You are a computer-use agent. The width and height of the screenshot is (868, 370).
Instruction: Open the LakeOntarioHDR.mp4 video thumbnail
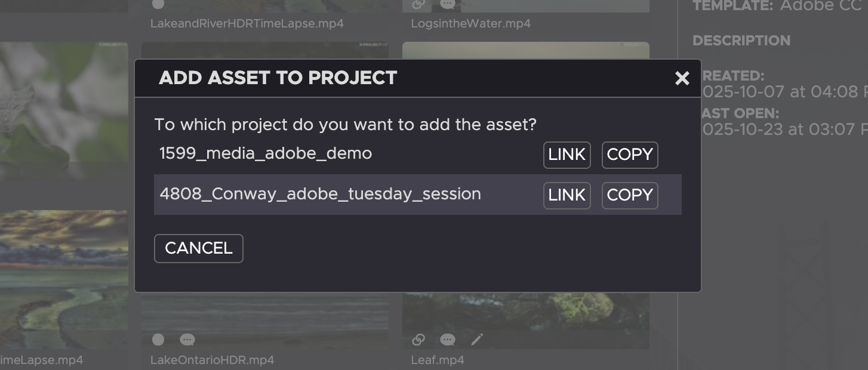(x=264, y=313)
